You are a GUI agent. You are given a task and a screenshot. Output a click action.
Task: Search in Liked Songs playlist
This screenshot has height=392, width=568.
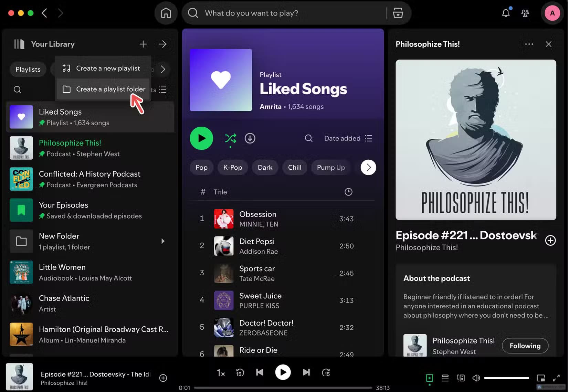(309, 138)
